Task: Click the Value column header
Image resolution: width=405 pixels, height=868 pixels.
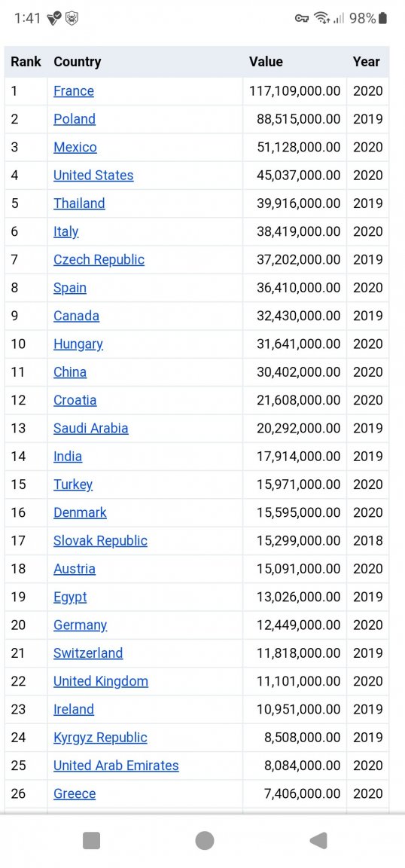Action: coord(266,62)
